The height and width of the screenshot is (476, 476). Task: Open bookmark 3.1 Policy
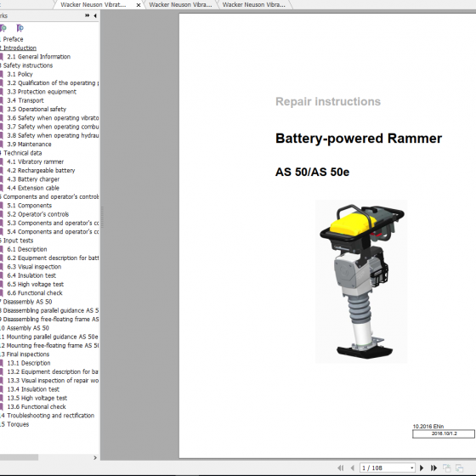20,74
